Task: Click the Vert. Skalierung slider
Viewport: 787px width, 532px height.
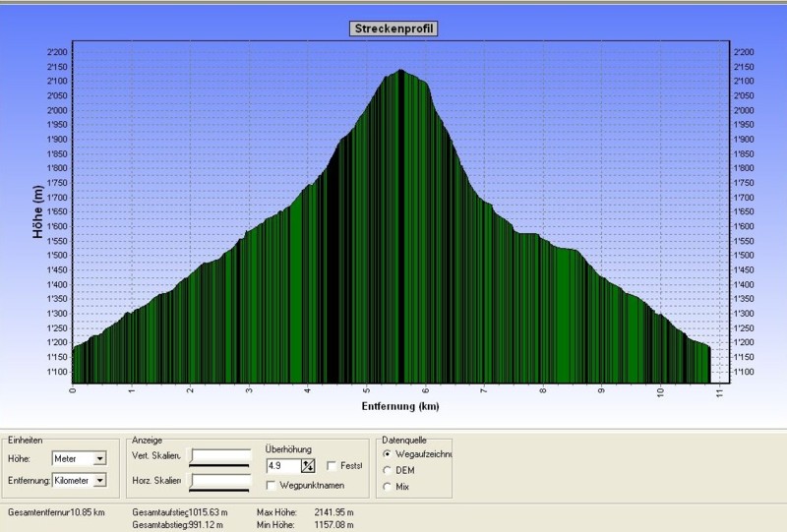Action: [220, 457]
